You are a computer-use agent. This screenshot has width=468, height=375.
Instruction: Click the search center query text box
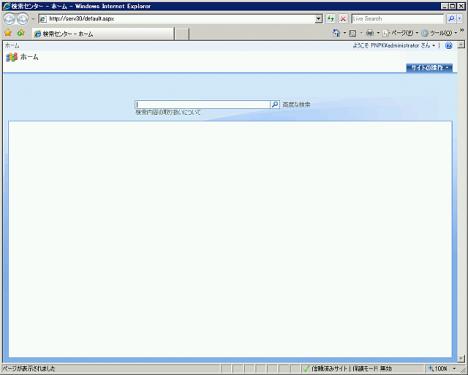[x=202, y=104]
